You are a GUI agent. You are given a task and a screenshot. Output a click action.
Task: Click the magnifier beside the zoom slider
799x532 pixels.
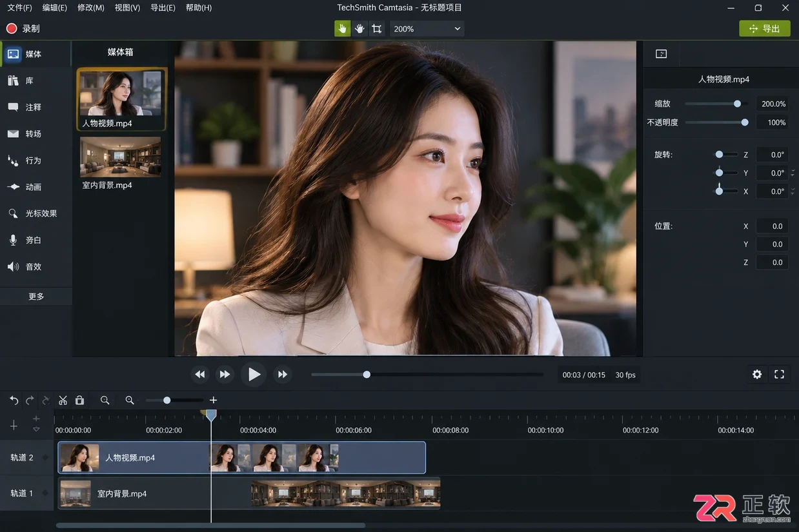pyautogui.click(x=130, y=400)
